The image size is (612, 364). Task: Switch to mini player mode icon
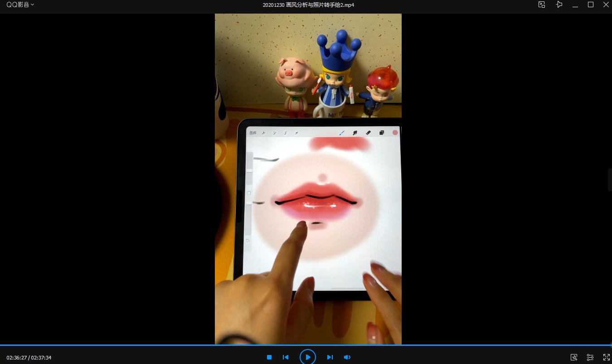541,5
